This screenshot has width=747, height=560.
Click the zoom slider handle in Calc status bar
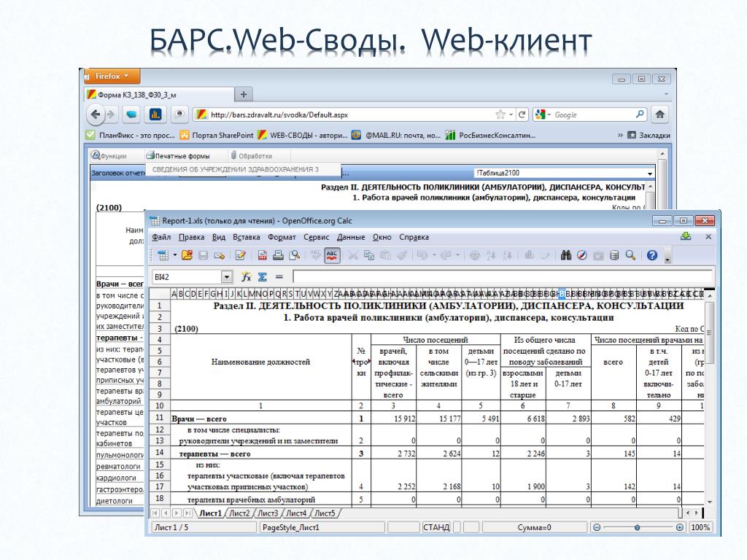tap(637, 527)
